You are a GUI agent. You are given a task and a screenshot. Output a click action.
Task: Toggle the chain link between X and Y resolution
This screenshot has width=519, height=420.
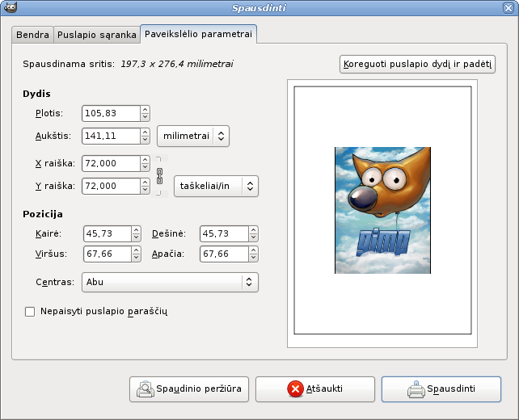click(x=158, y=174)
